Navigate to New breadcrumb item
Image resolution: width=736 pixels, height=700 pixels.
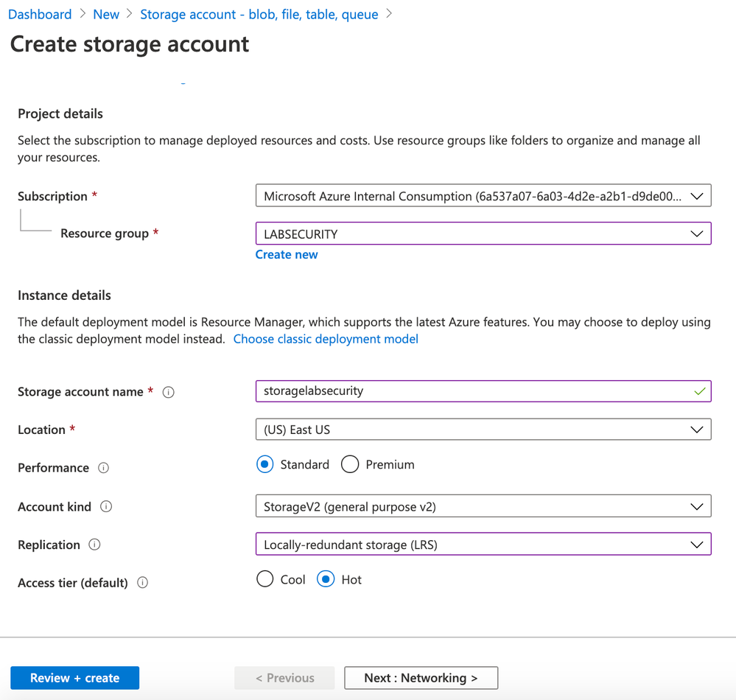[x=106, y=14]
